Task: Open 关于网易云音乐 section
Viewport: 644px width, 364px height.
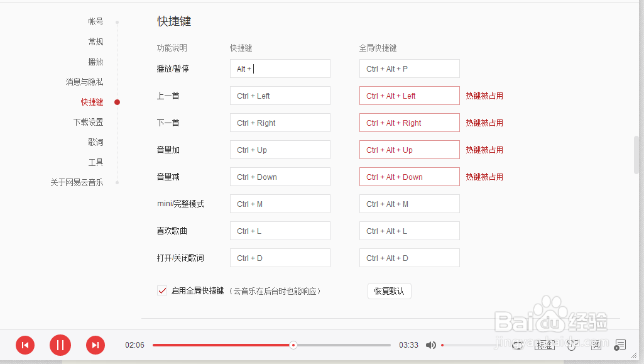Action: 77,182
